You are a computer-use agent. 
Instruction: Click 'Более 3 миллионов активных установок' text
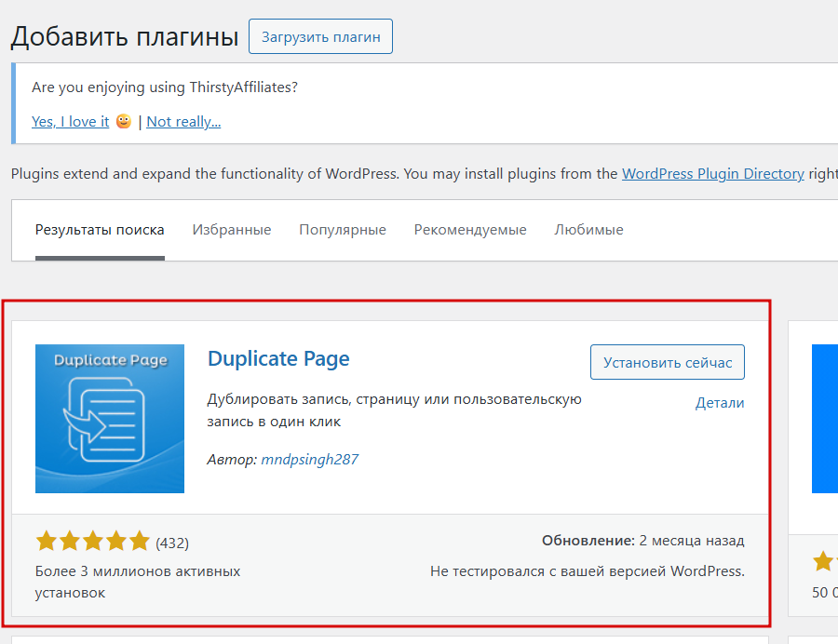click(x=138, y=582)
